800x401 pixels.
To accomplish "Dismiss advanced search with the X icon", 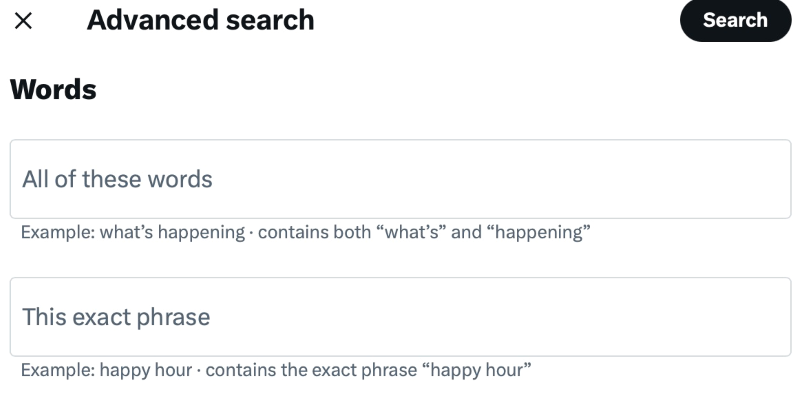I will pyautogui.click(x=24, y=21).
